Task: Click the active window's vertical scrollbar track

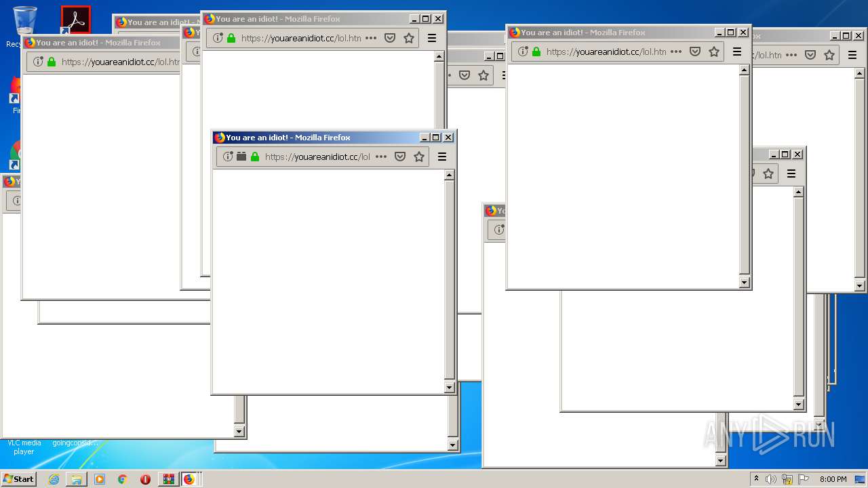Action: pyautogui.click(x=449, y=281)
